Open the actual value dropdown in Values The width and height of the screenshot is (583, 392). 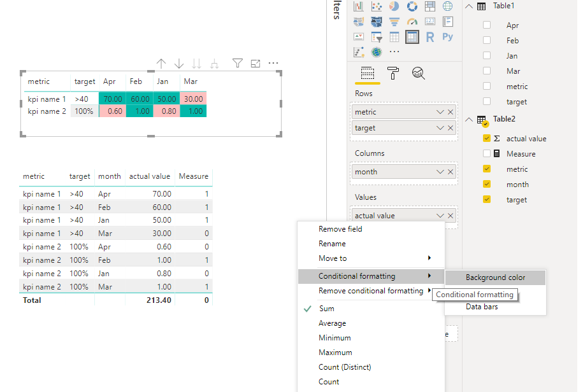coord(440,215)
